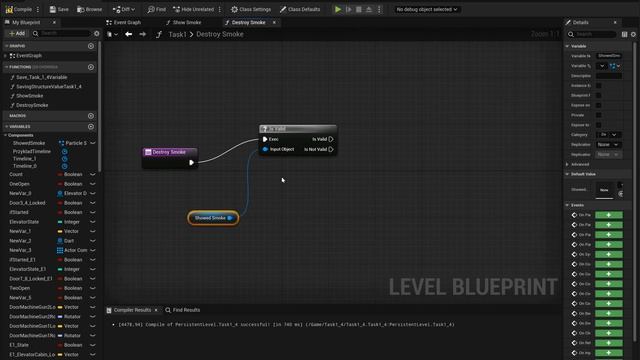This screenshot has width=640, height=360.
Task: Switch to the Show Smoke tab
Action: coord(183,22)
